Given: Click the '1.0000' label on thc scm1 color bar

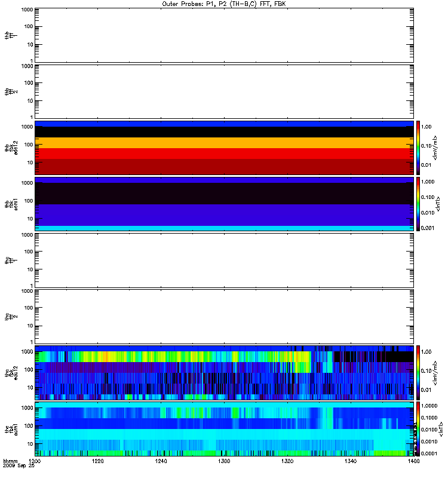Looking at the screenshot, I should point(429,406).
